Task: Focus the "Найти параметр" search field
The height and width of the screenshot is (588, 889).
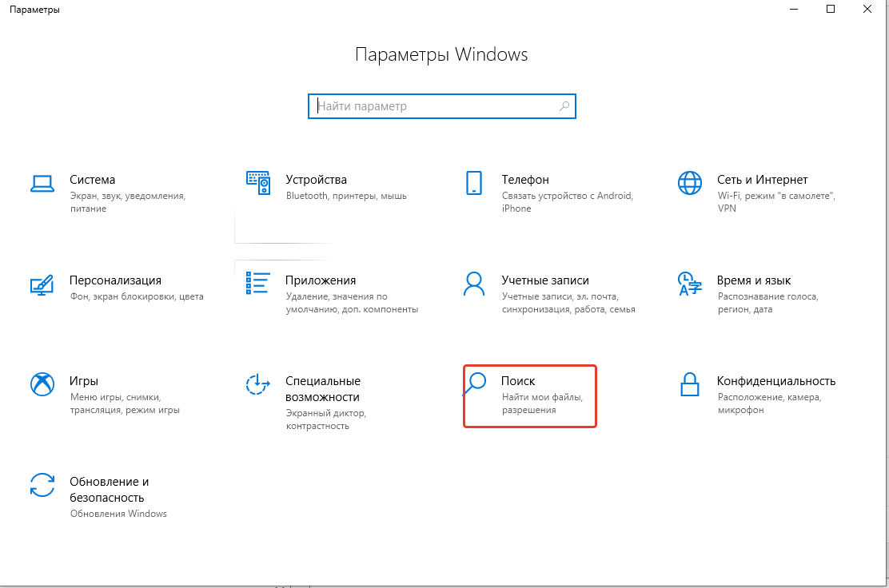Action: tap(441, 106)
